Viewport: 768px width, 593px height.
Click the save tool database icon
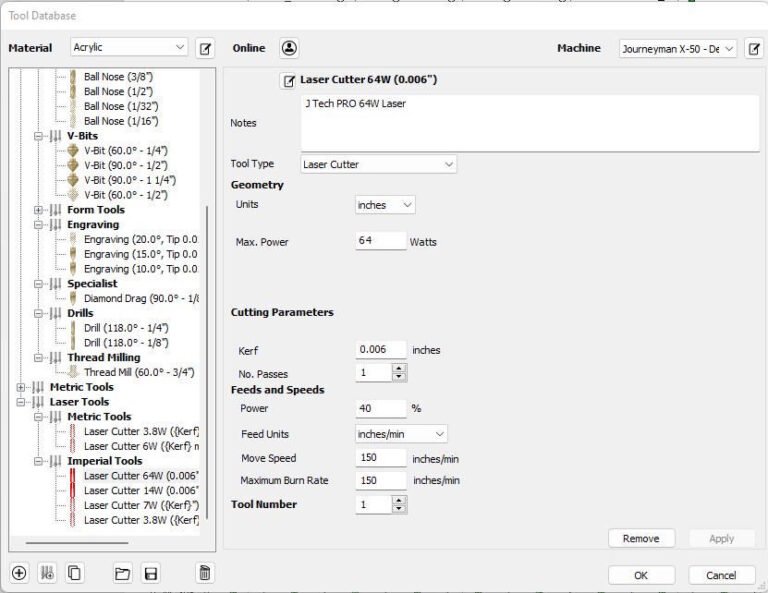click(151, 573)
